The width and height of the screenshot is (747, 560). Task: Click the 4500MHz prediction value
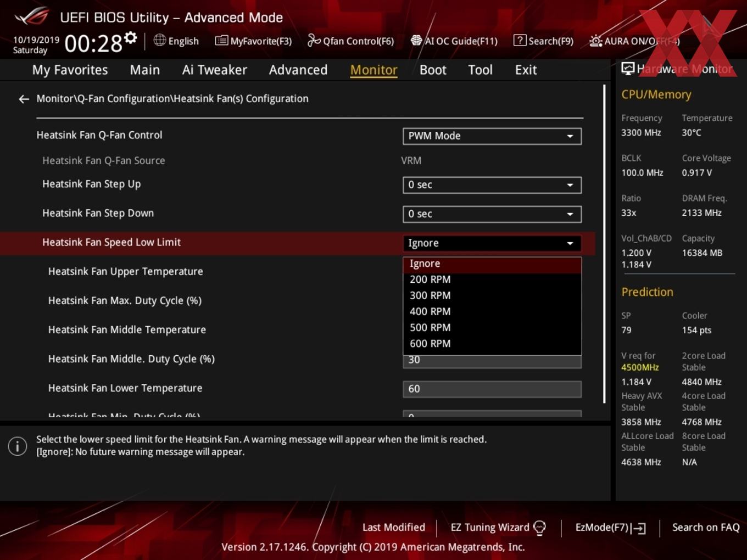pos(640,367)
